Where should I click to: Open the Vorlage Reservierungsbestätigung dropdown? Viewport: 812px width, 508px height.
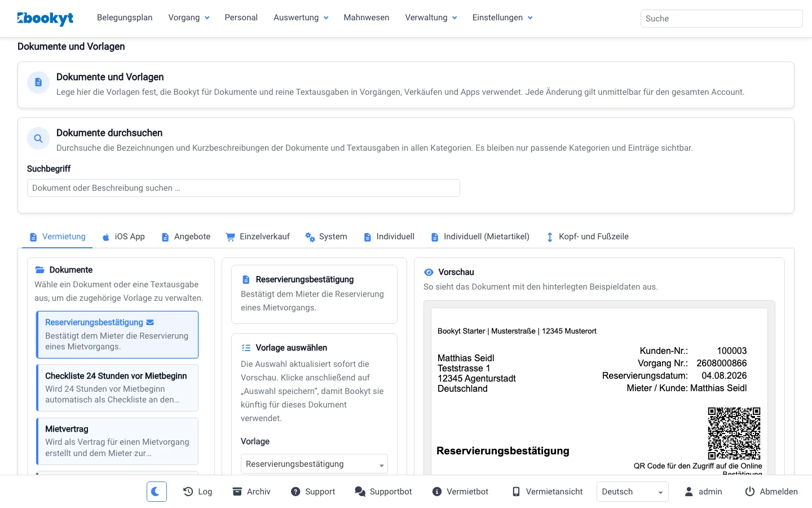click(314, 464)
